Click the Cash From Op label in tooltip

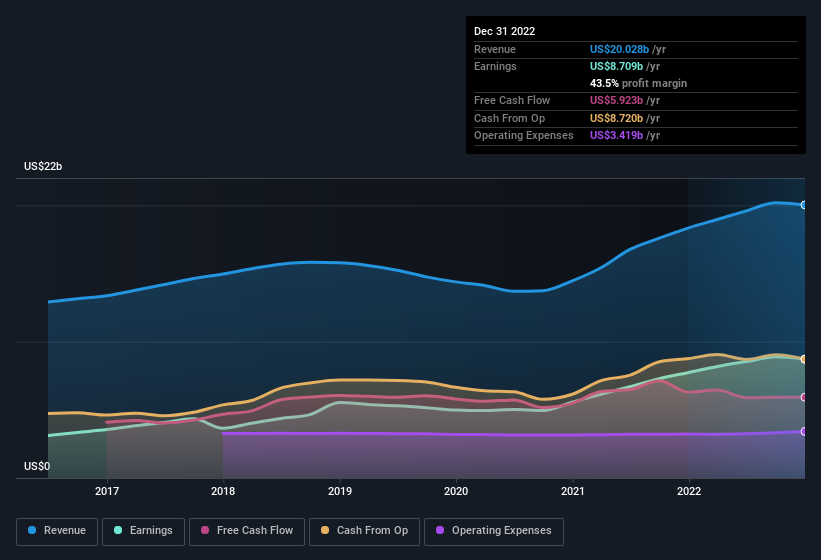tap(509, 118)
